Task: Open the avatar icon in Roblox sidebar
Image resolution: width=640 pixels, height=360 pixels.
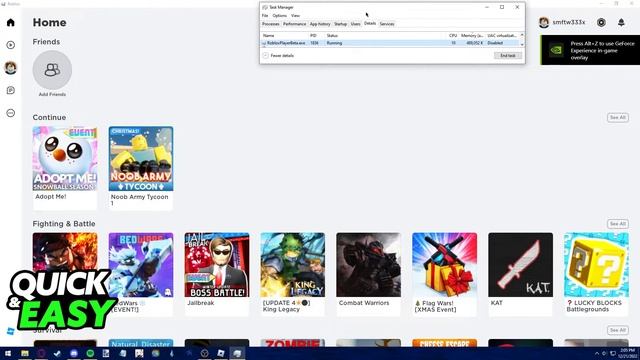Action: tap(11, 68)
